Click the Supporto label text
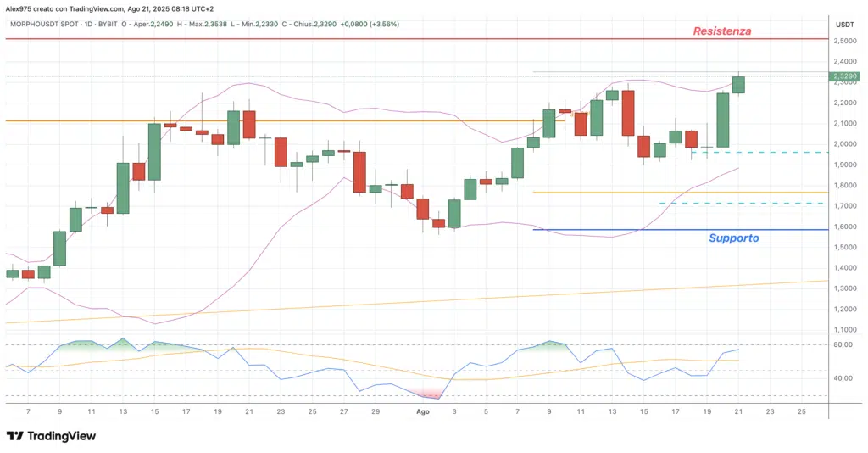868x453 pixels. (733, 238)
